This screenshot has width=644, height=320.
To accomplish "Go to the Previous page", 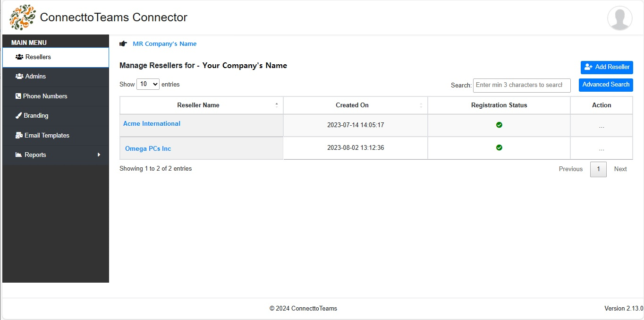I will (x=571, y=169).
